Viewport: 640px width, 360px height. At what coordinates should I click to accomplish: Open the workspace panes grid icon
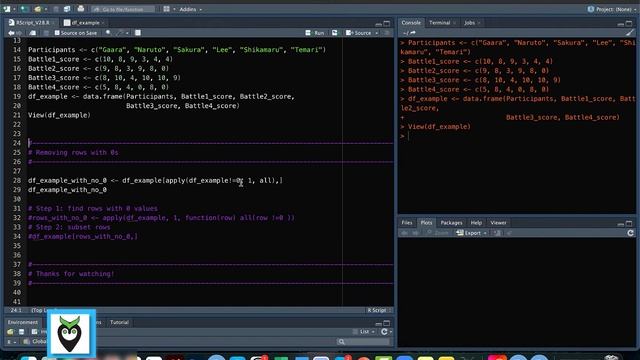click(167, 9)
